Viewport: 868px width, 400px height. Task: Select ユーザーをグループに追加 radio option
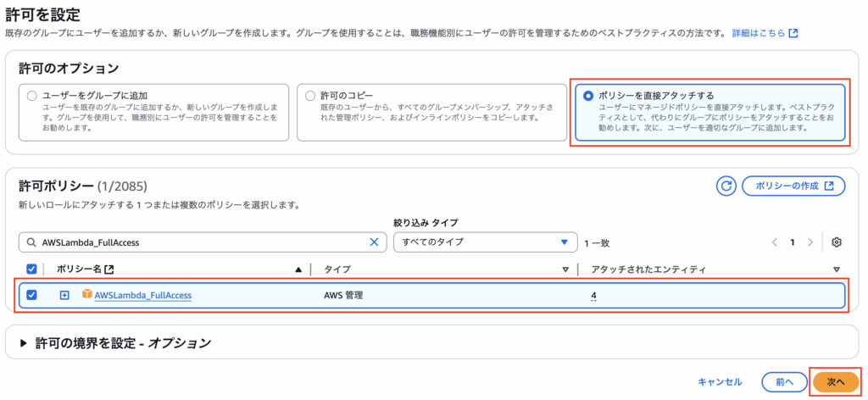(31, 96)
